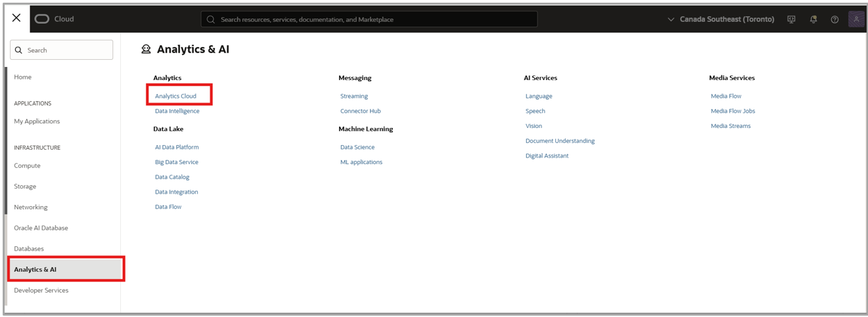Open the Data Catalog link

click(172, 177)
